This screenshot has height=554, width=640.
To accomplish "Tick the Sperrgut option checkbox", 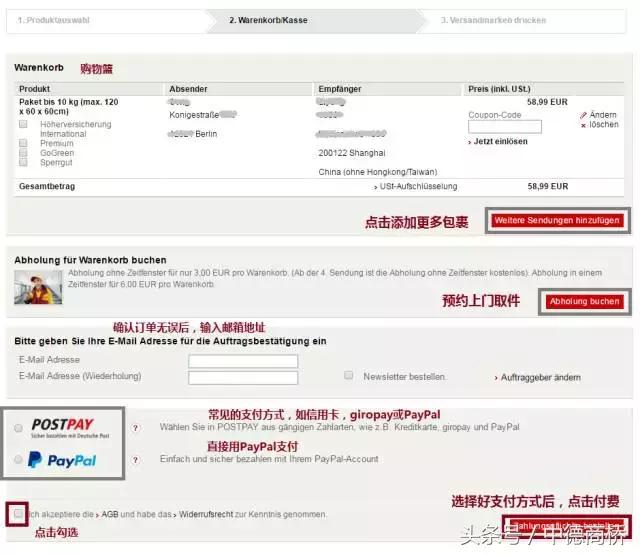I will click(x=23, y=162).
